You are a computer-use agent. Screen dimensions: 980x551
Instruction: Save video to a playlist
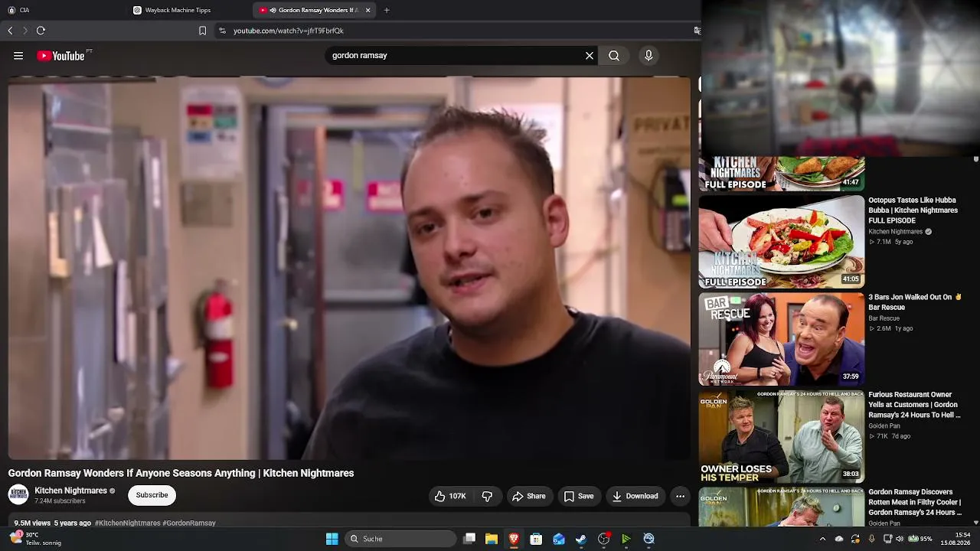pyautogui.click(x=579, y=496)
